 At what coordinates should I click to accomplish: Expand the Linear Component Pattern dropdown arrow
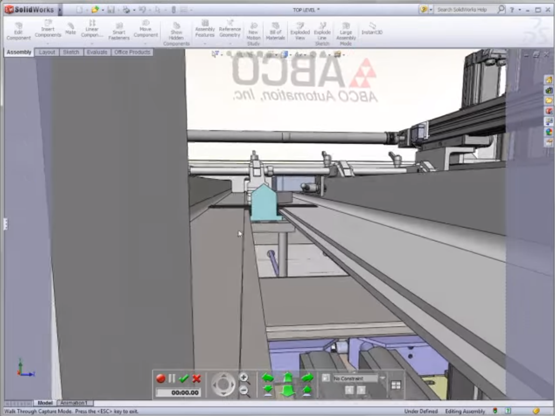[92, 44]
